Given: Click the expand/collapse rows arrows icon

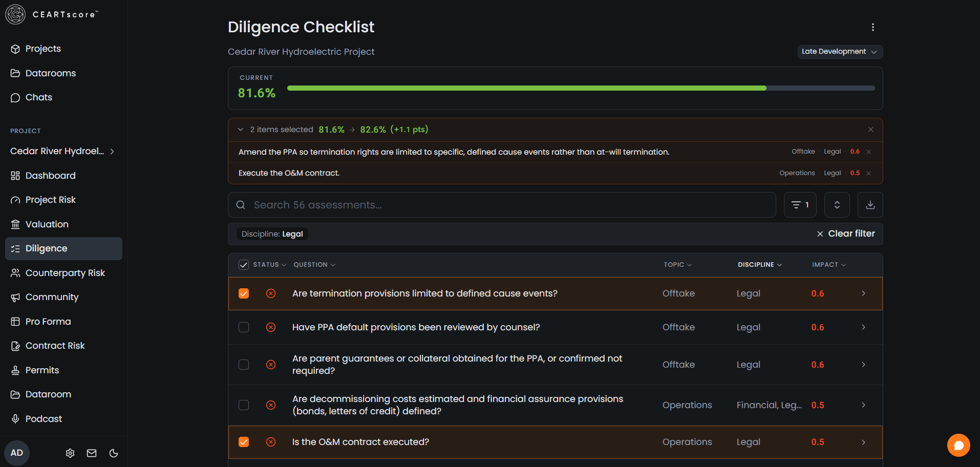Looking at the screenshot, I should (837, 205).
